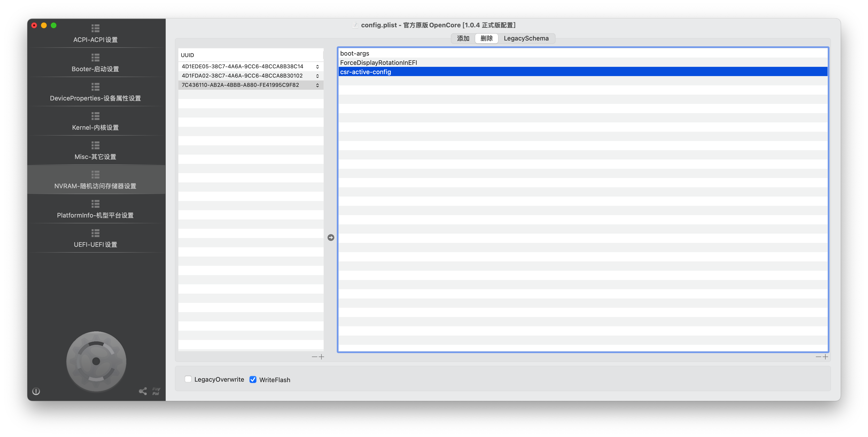868x437 pixels.
Task: Enable the LegacyOverwrite checkbox
Action: (188, 379)
